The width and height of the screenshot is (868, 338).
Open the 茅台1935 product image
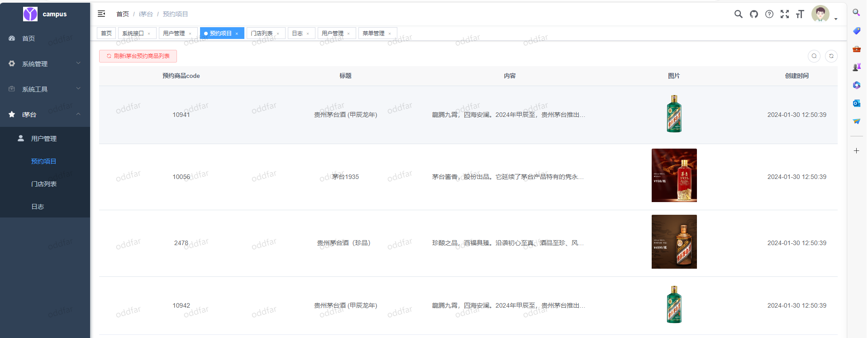tap(674, 175)
